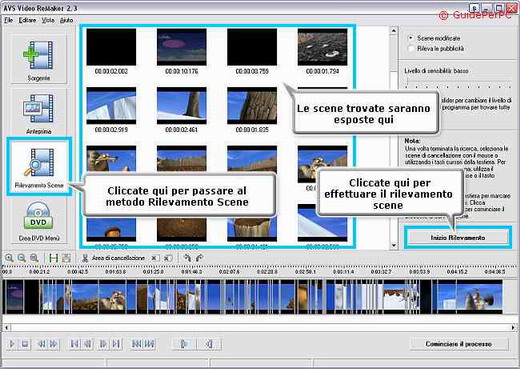Open the Sorgente source panel

pos(39,59)
